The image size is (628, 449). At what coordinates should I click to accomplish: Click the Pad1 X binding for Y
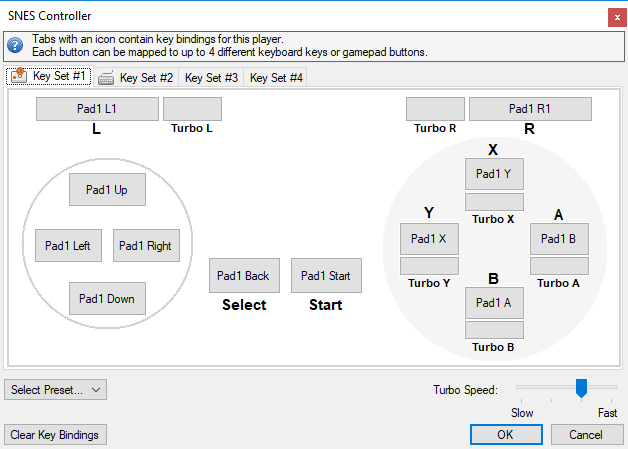(429, 239)
